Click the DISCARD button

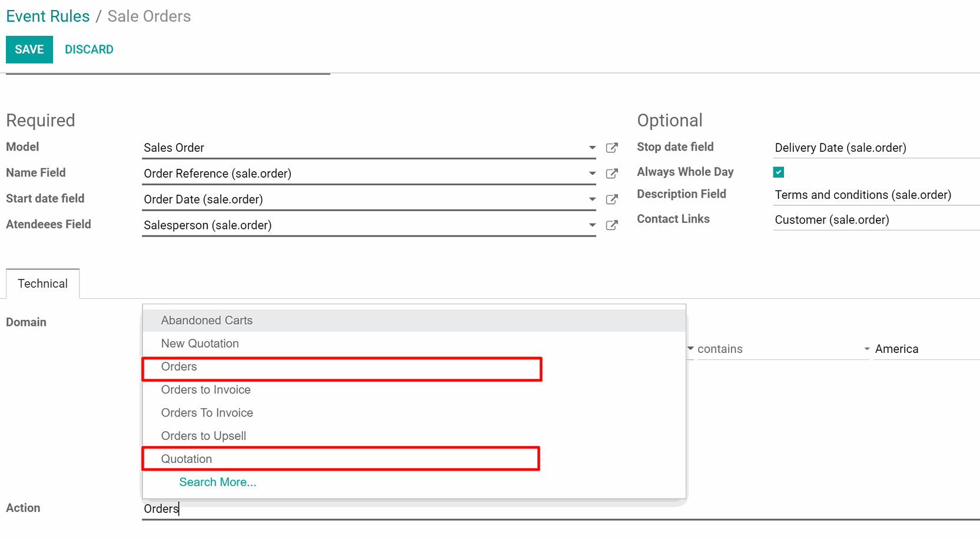pyautogui.click(x=89, y=49)
